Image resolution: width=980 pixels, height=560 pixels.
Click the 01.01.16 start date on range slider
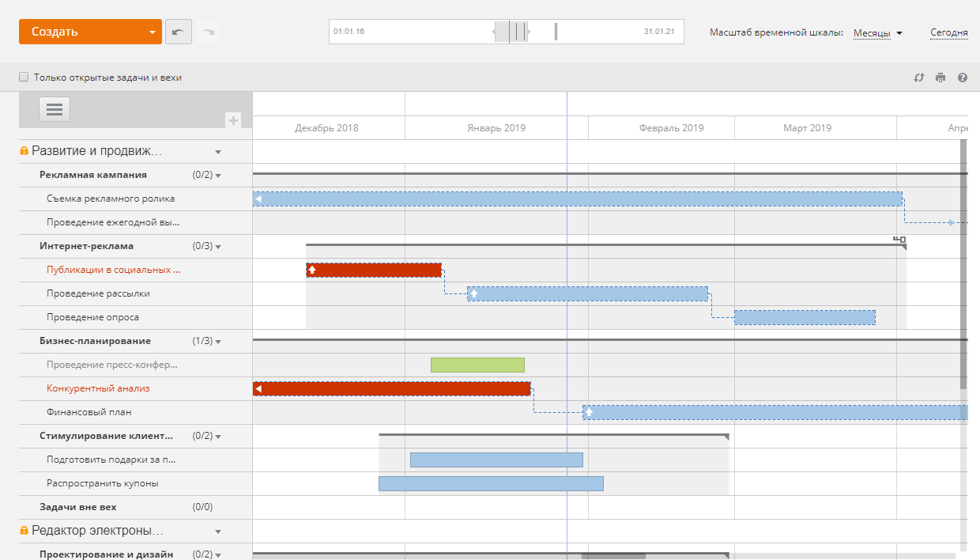point(349,32)
